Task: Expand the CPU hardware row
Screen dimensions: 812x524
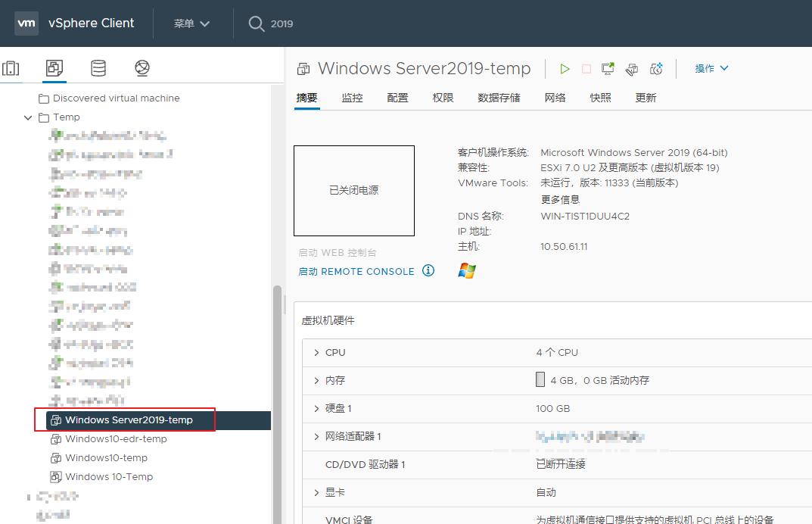Action: click(316, 353)
